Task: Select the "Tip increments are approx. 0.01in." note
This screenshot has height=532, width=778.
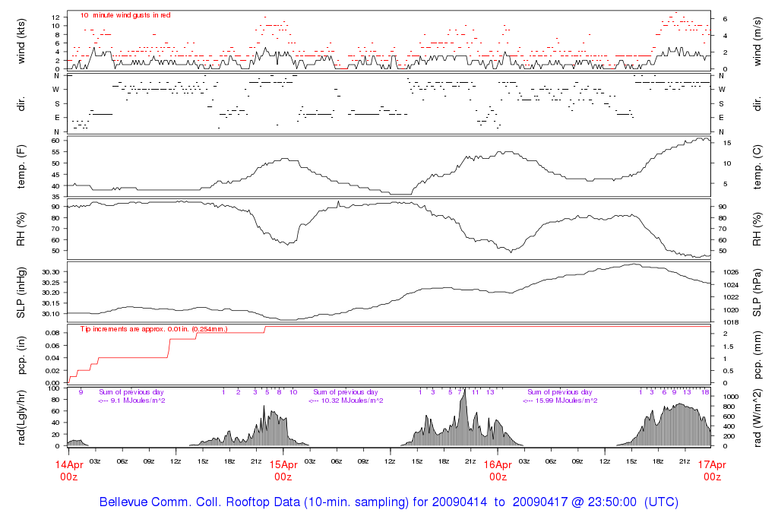Action: coord(153,329)
